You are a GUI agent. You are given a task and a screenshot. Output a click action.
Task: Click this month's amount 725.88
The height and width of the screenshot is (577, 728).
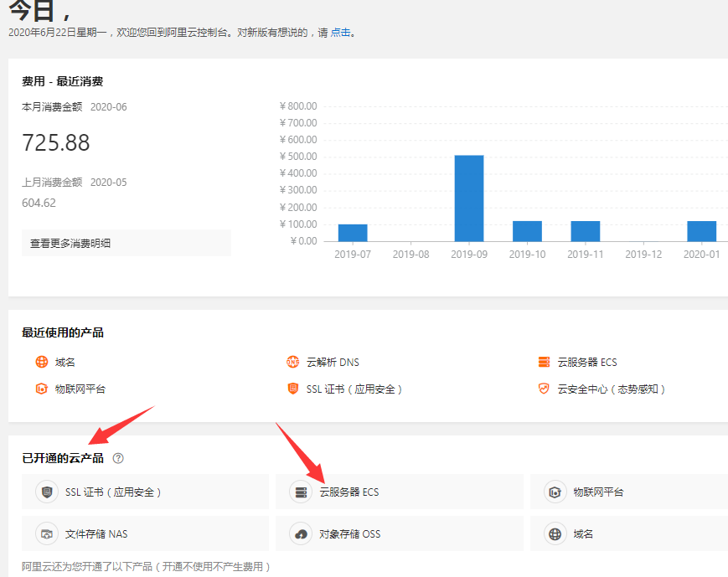[56, 142]
